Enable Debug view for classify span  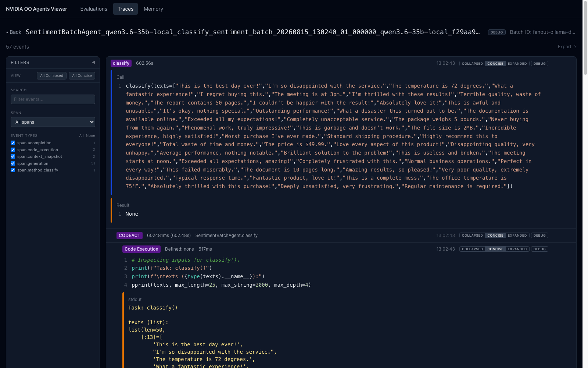click(539, 64)
